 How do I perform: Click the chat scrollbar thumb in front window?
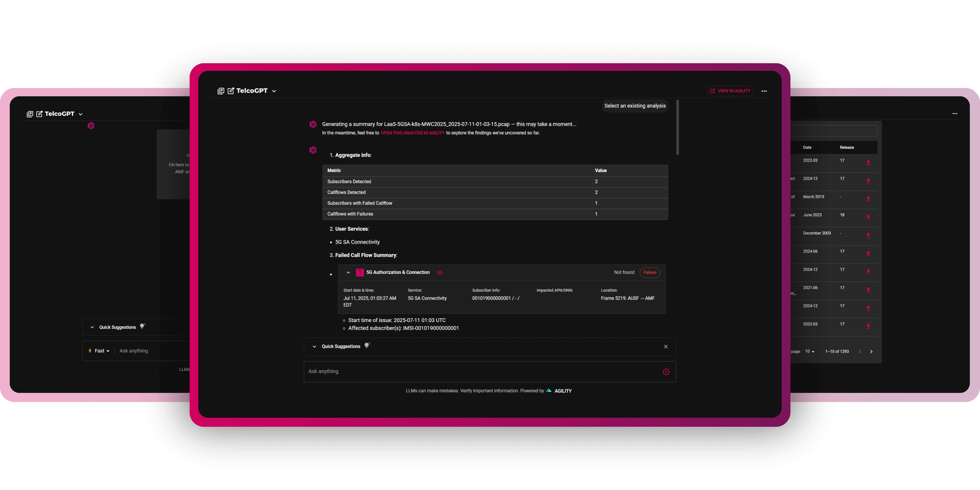click(678, 127)
